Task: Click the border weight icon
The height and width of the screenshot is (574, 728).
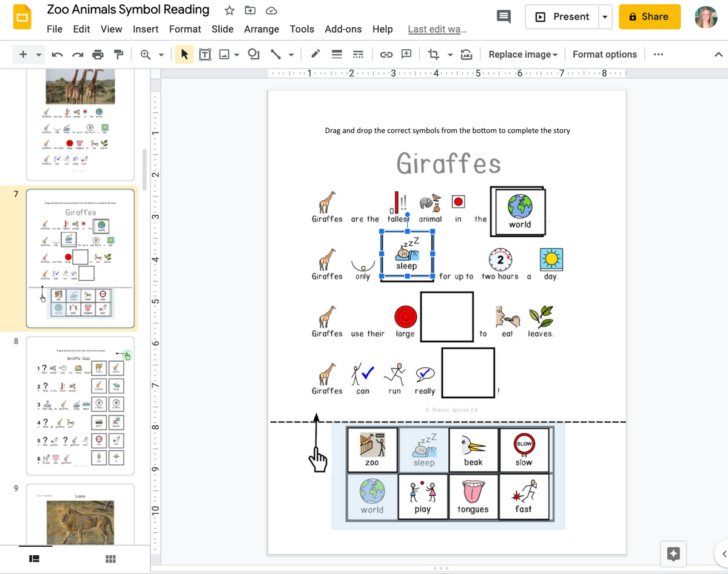Action: [x=336, y=54]
